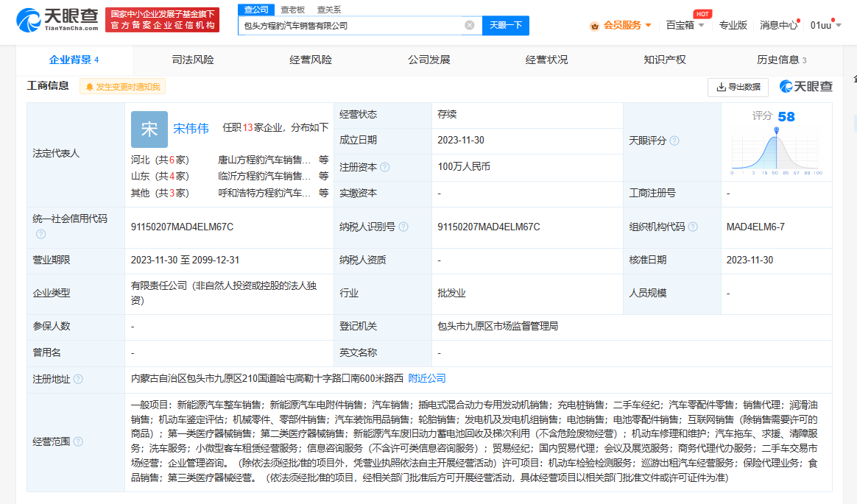Click help icon next to 注册地址
This screenshot has width=857, height=504.
[78, 379]
